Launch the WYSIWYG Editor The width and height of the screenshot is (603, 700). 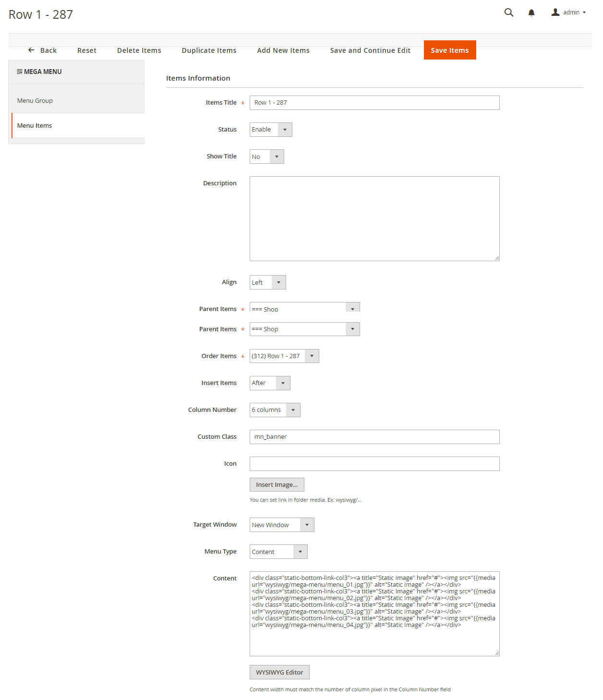coord(279,672)
